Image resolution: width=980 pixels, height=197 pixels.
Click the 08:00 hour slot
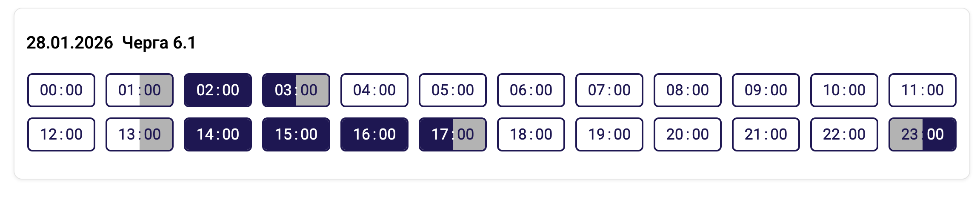point(688,90)
